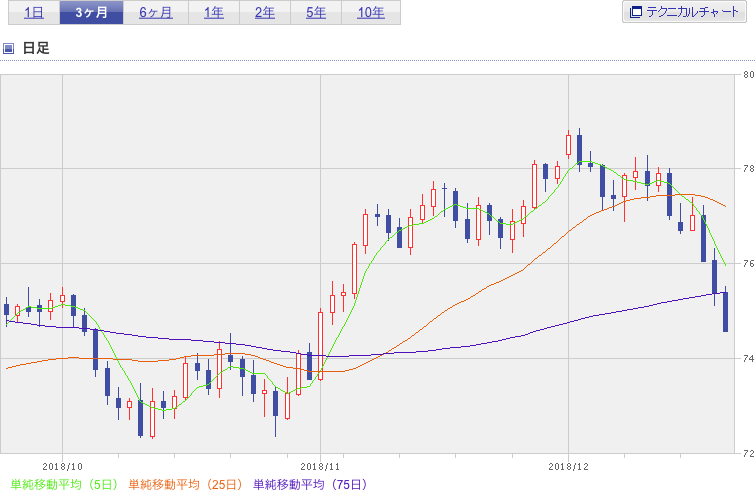Open the テクニカルチャート button
The width and height of the screenshot is (755, 493).
(684, 12)
